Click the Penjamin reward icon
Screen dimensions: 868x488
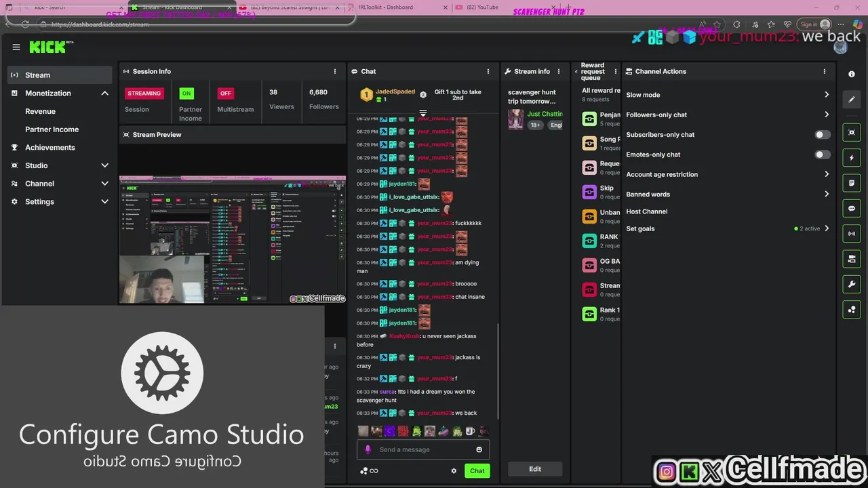coord(589,119)
